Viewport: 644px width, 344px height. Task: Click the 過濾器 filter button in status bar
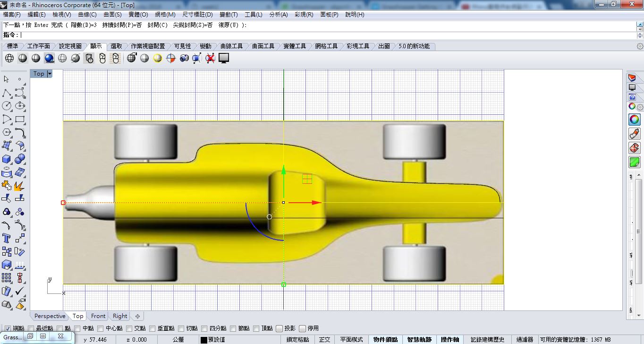point(525,340)
